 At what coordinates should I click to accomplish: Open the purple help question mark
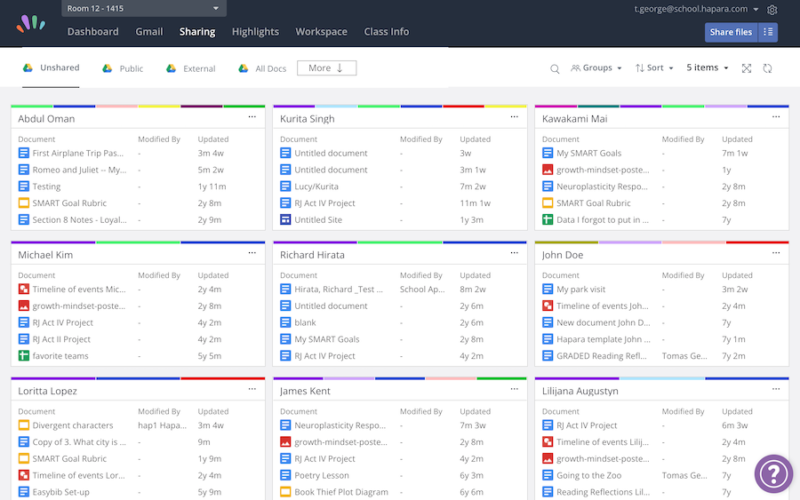click(x=773, y=474)
